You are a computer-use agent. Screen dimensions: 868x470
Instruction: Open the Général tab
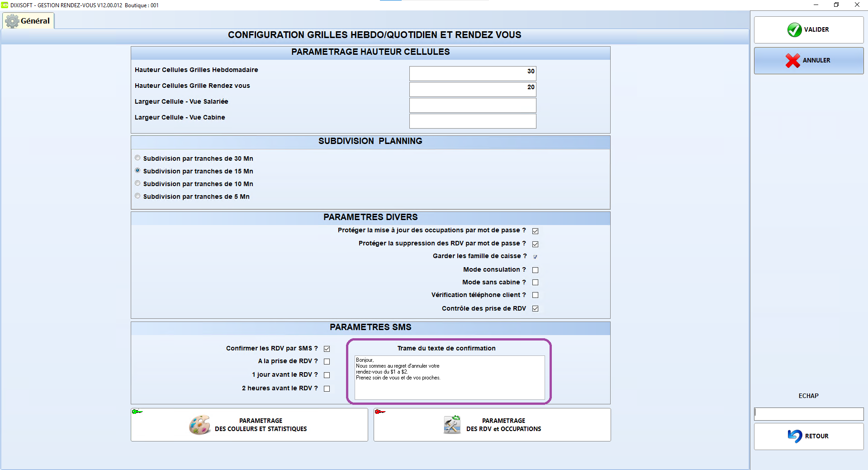pos(28,21)
